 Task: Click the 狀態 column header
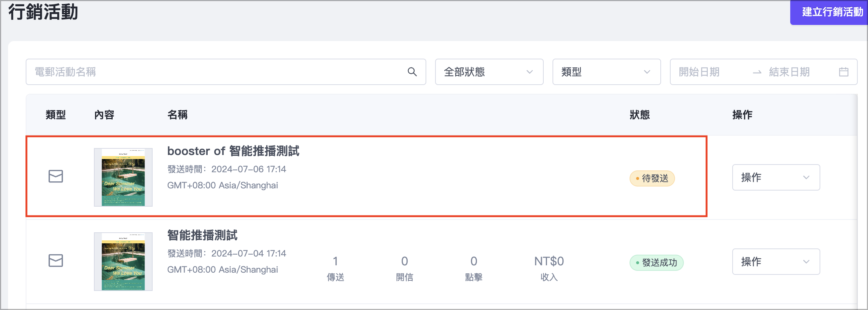click(x=639, y=115)
